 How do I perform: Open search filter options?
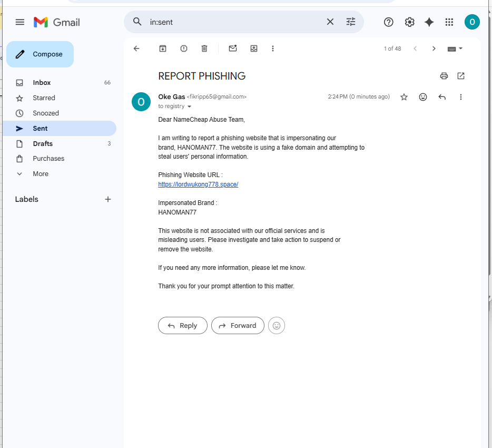tap(350, 22)
